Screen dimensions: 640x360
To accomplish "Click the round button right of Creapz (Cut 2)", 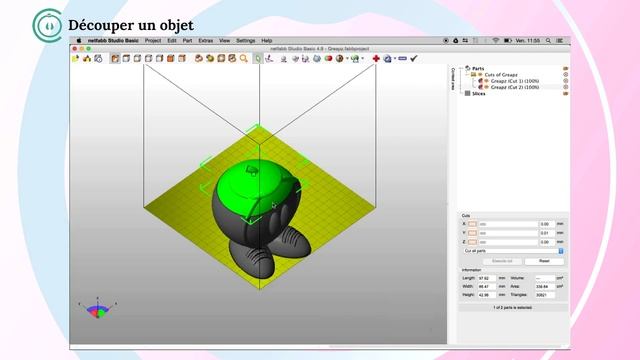I will click(x=566, y=87).
